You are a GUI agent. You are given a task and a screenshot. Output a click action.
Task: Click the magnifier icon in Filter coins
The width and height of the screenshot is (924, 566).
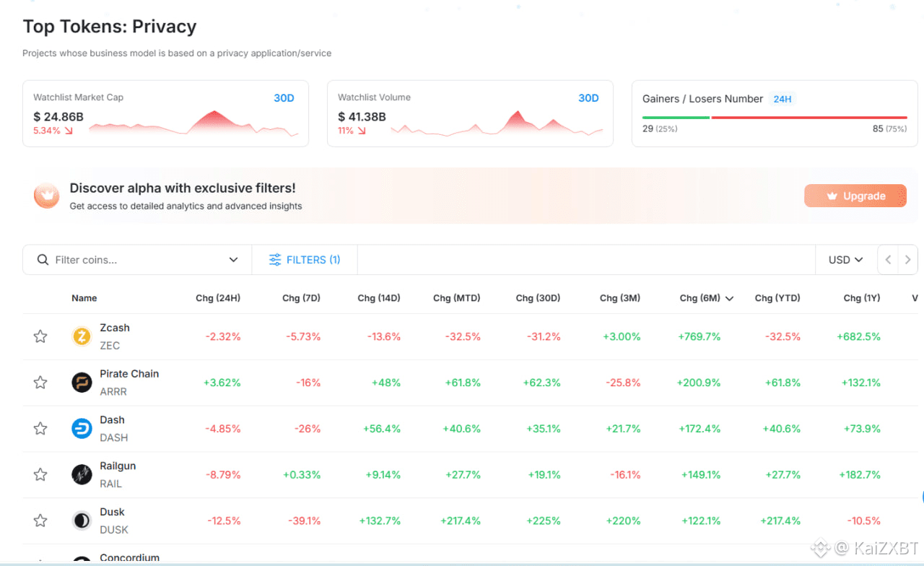click(x=43, y=260)
